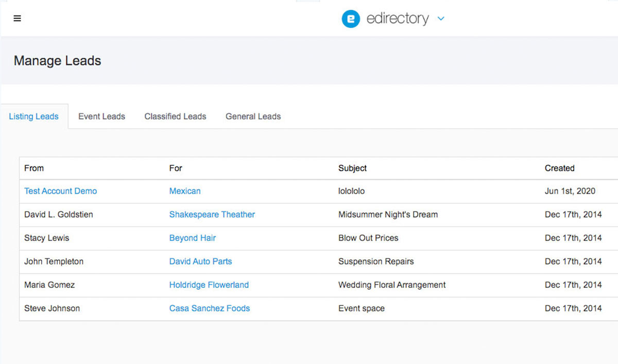Visit the Holdridge Flowerland listing link
Viewport: 618px width, 364px height.
click(x=209, y=285)
